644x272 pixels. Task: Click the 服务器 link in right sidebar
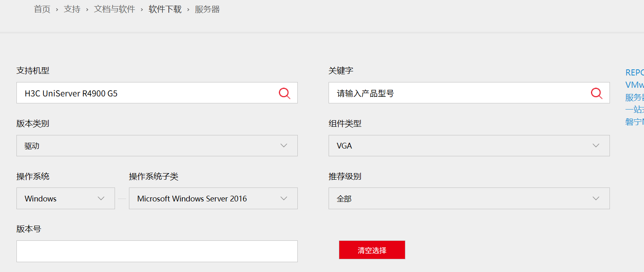[634, 97]
